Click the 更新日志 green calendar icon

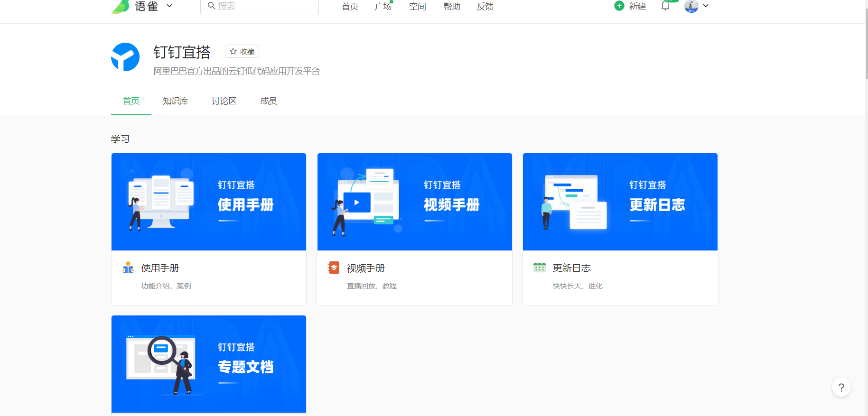tap(540, 268)
